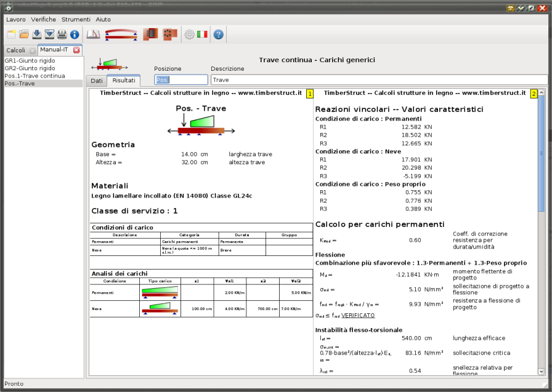Select the continuous beam tool icon
The width and height of the screenshot is (552, 392).
pyautogui.click(x=121, y=34)
